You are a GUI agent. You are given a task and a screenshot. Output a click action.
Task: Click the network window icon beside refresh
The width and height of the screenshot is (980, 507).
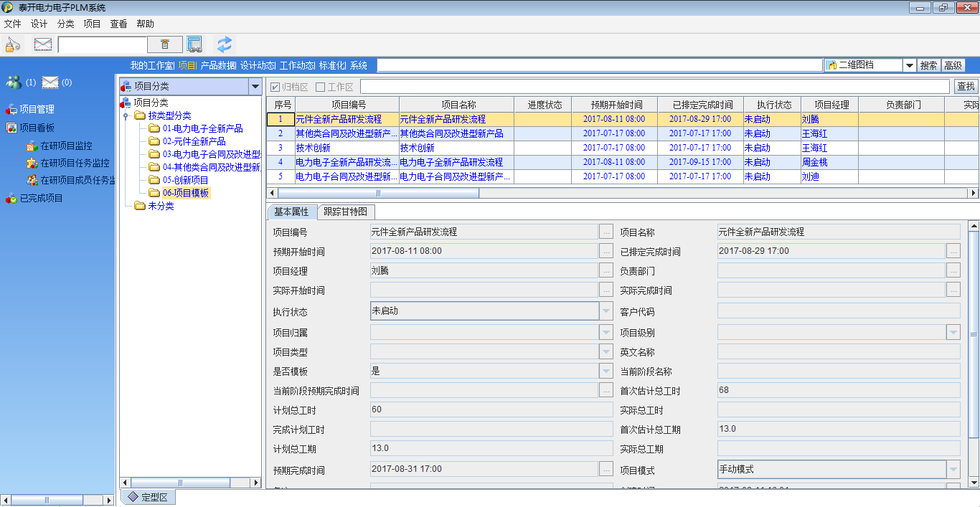pyautogui.click(x=194, y=44)
